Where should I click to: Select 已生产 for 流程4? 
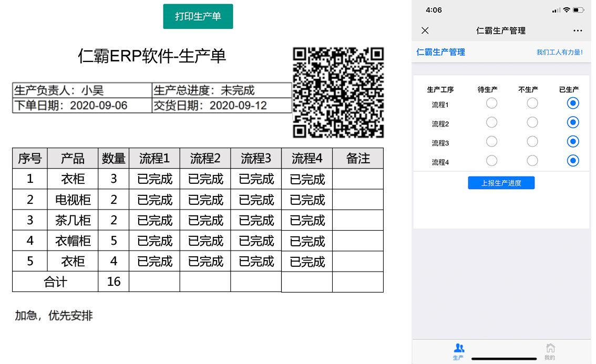tap(573, 161)
